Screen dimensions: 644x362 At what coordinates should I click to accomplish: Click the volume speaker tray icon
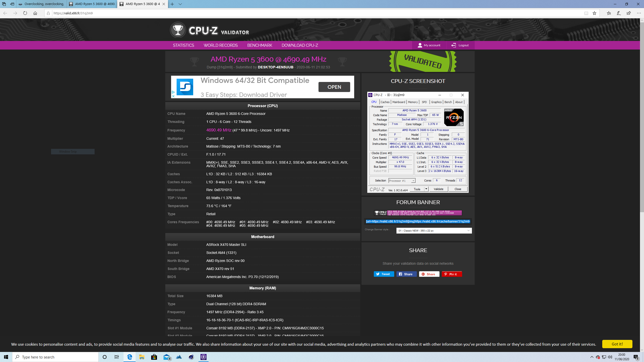[x=610, y=357]
